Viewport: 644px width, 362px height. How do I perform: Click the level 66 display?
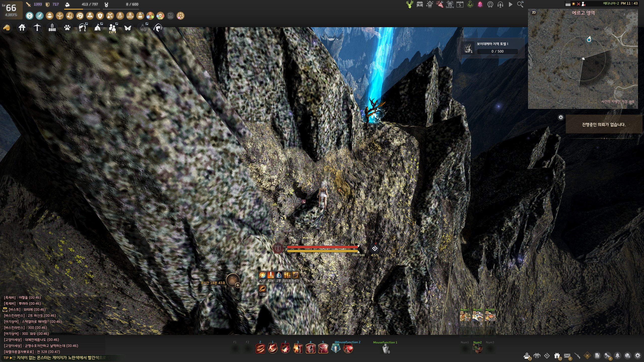[11, 10]
